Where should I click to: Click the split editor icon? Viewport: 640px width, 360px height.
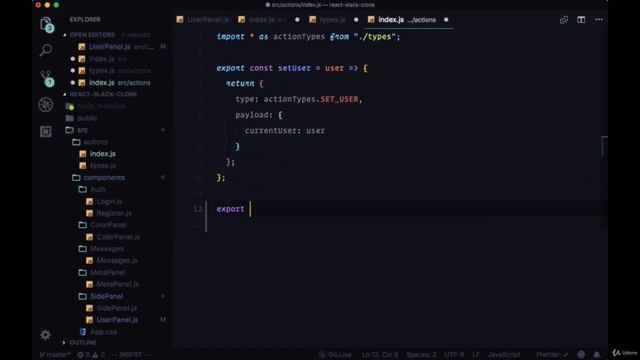click(581, 20)
